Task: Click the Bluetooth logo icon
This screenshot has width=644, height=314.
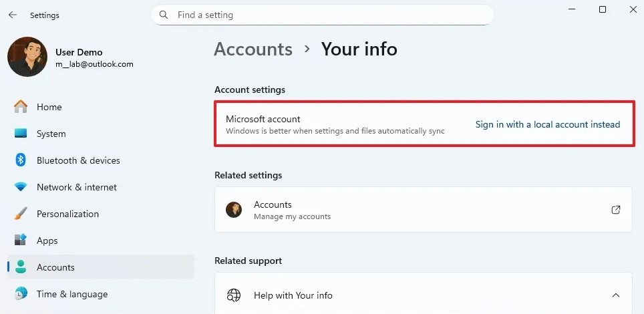Action: pos(21,160)
